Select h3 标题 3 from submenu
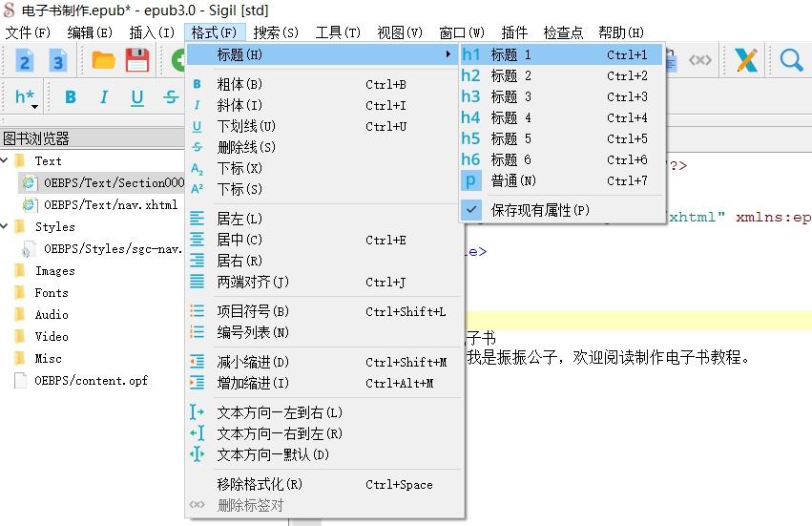Screen dimensions: 812x526 point(561,96)
